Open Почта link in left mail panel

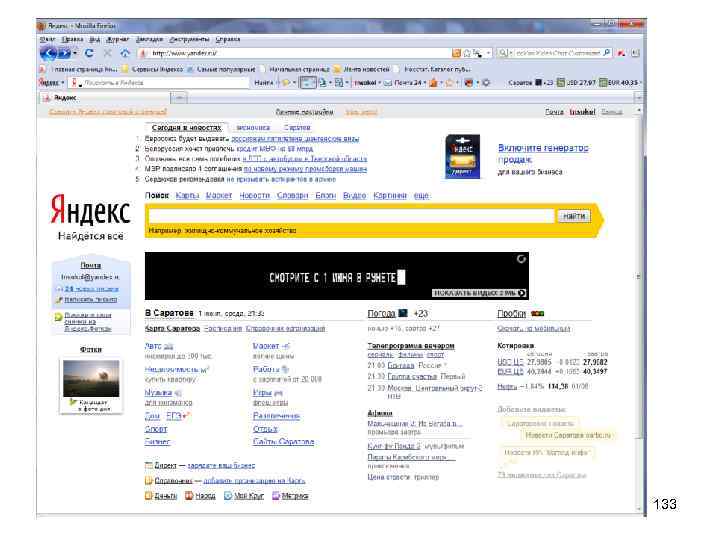pos(90,265)
